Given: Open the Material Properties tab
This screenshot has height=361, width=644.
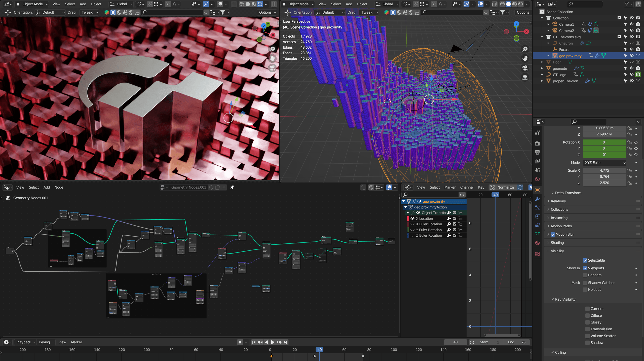Looking at the screenshot, I should point(537,243).
